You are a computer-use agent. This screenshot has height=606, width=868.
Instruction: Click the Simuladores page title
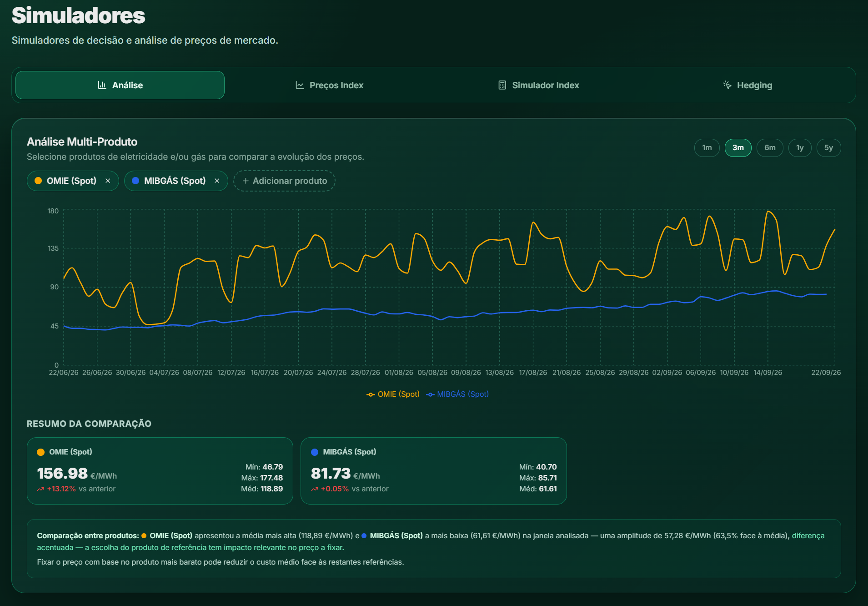tap(78, 15)
